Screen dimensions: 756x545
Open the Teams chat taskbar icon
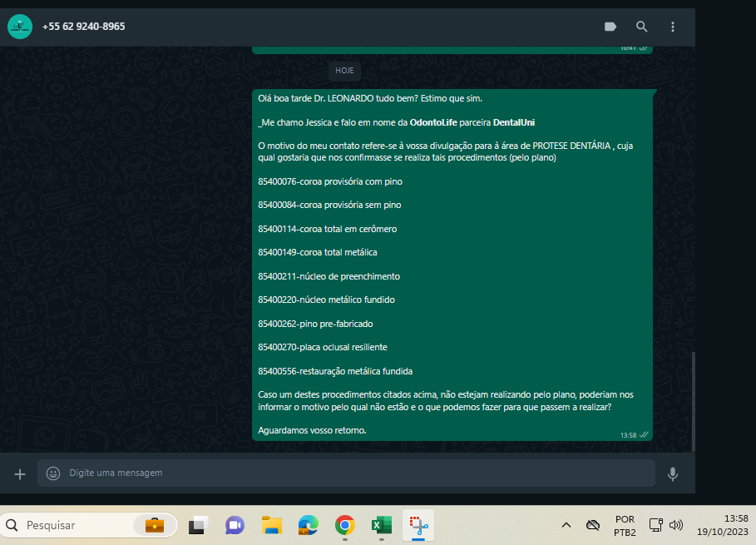(x=235, y=525)
